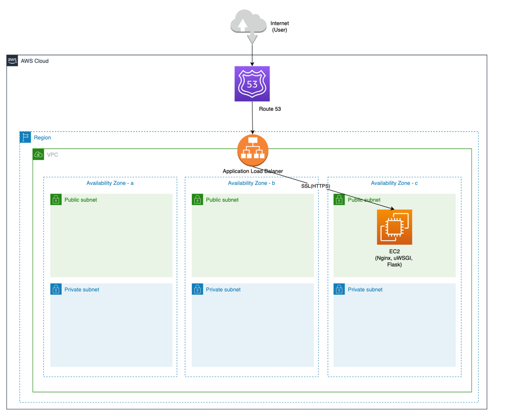Select 'Availability Zone - b' title
Viewport: 510px width, 420px height.
click(x=251, y=183)
